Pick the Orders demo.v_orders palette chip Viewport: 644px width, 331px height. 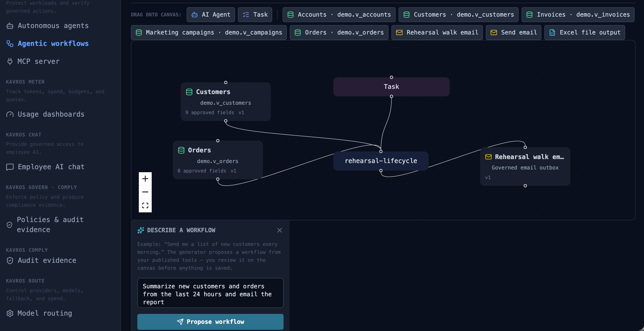click(x=339, y=33)
